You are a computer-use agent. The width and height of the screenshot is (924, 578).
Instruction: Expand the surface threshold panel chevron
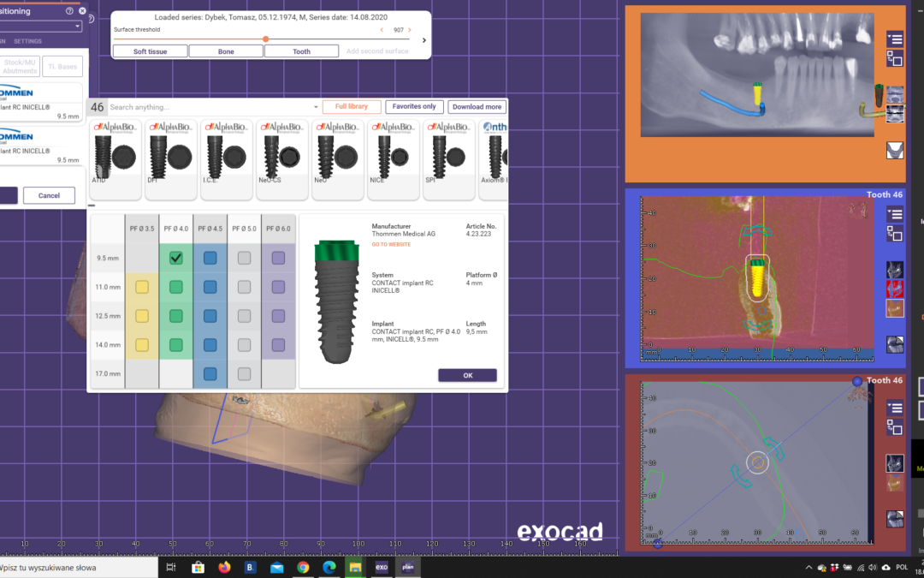coord(424,40)
